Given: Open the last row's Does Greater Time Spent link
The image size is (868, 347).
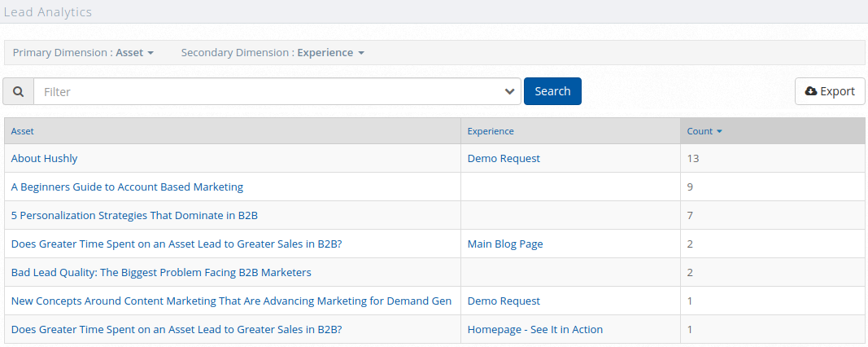Looking at the screenshot, I should (177, 330).
